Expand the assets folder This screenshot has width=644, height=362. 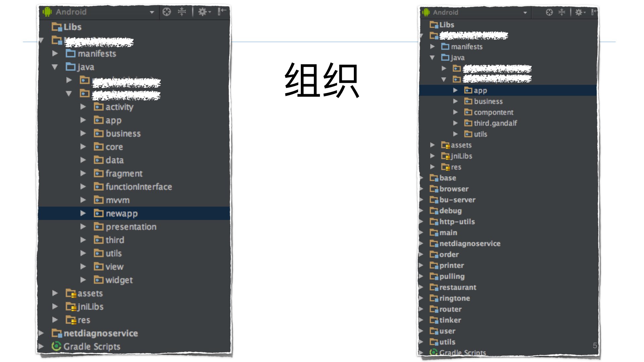coord(55,293)
